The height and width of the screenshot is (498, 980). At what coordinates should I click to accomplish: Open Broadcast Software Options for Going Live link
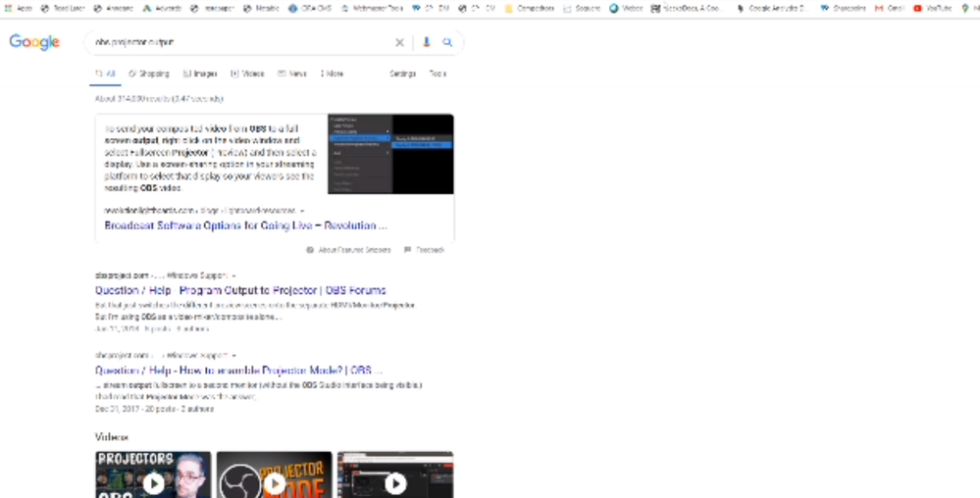pos(245,225)
